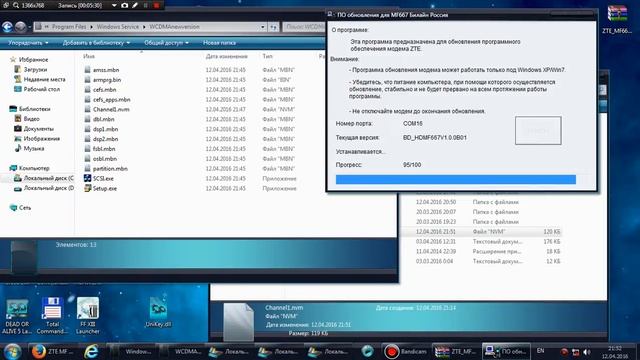Select Setup.exe application icon

87,188
